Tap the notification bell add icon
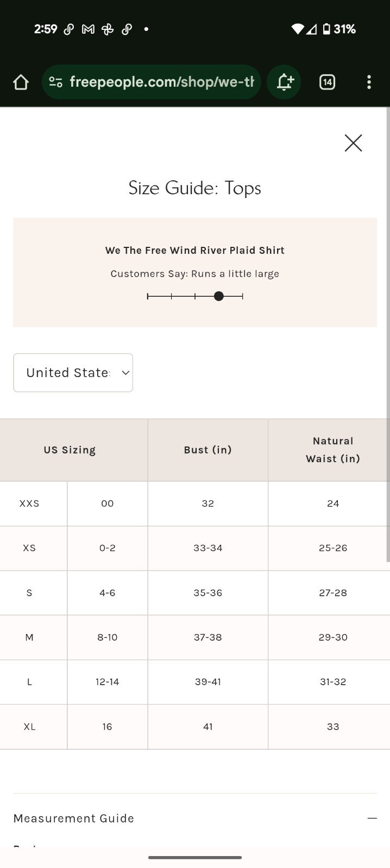Viewport: 390px width, 868px height. click(284, 82)
